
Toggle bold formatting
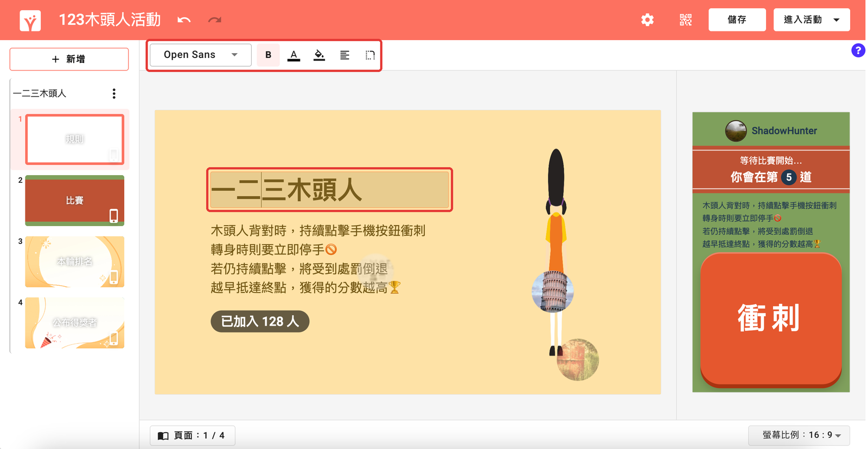(268, 55)
